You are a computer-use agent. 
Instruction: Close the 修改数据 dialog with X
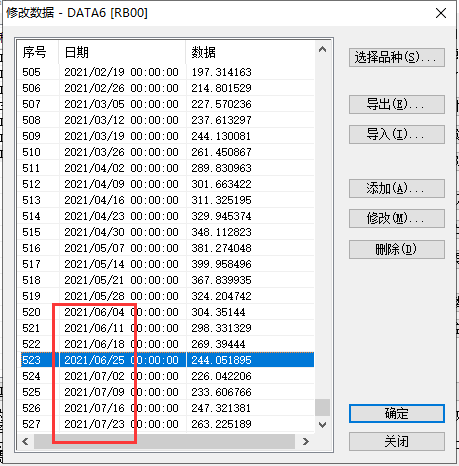(x=441, y=13)
